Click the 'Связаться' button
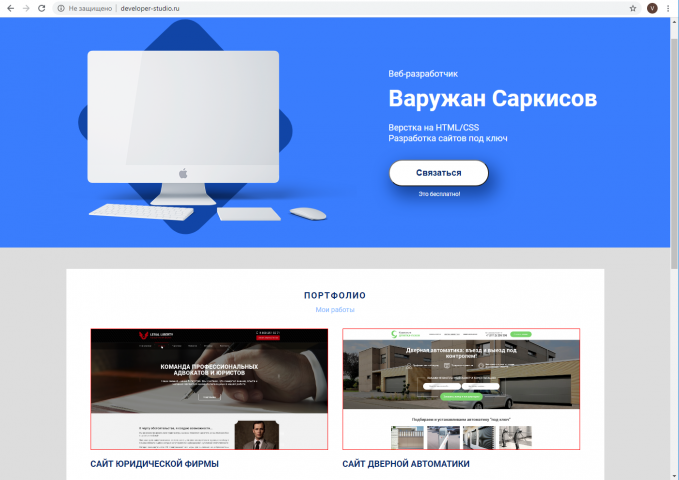This screenshot has height=480, width=679. pos(439,173)
